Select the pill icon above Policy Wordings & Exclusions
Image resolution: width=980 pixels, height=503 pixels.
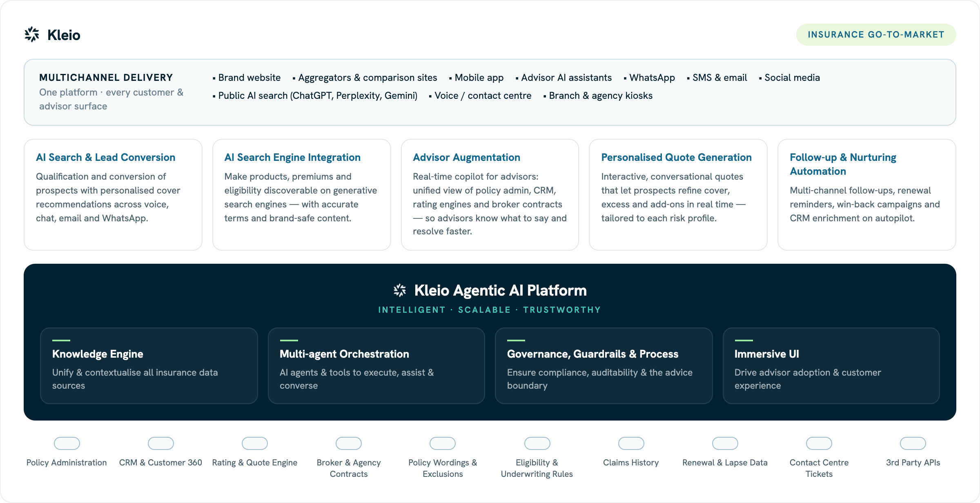point(443,443)
